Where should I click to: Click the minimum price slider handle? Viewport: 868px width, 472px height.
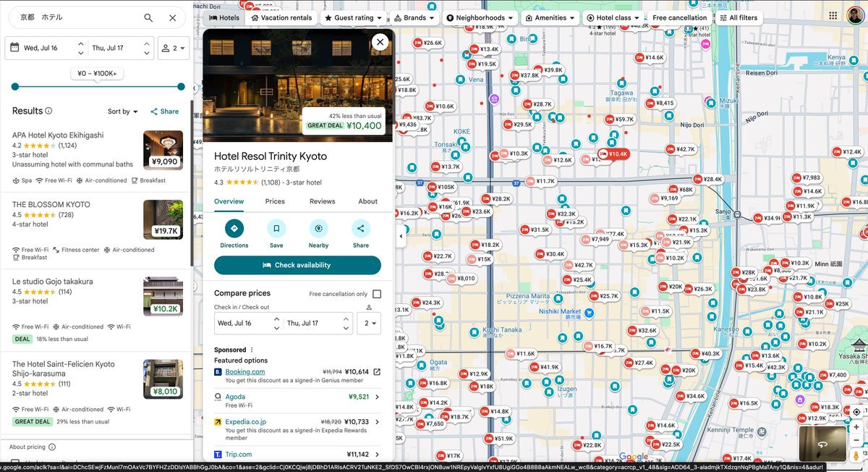coord(15,87)
